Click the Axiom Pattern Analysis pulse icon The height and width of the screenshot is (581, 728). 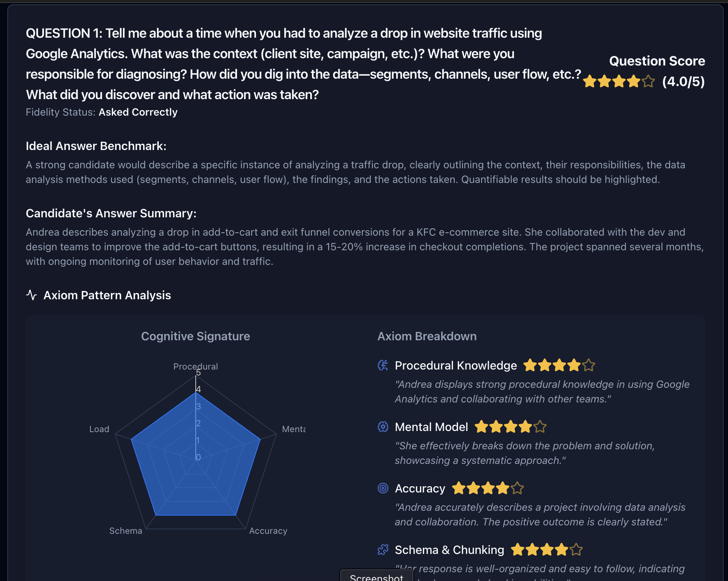point(32,295)
